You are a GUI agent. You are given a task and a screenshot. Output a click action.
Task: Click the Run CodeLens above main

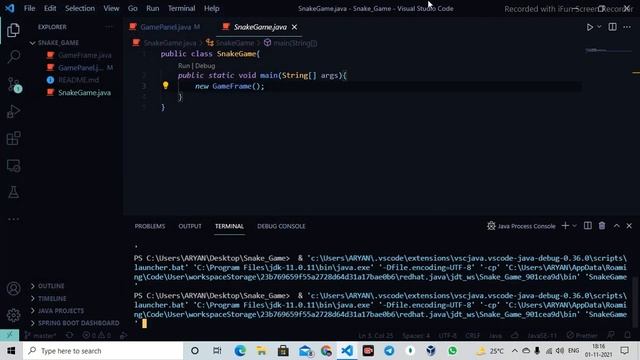pos(184,66)
